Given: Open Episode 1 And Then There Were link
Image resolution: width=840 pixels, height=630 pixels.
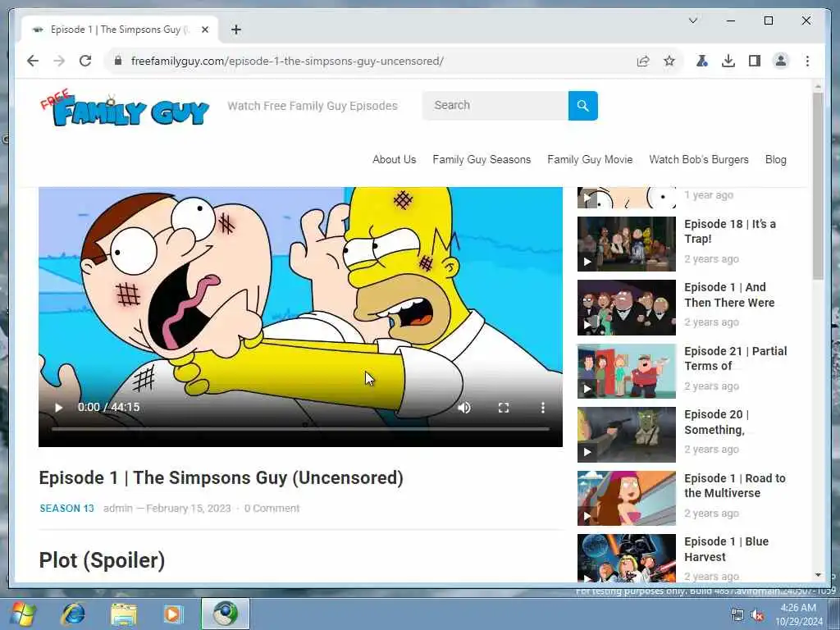Looking at the screenshot, I should (x=729, y=294).
